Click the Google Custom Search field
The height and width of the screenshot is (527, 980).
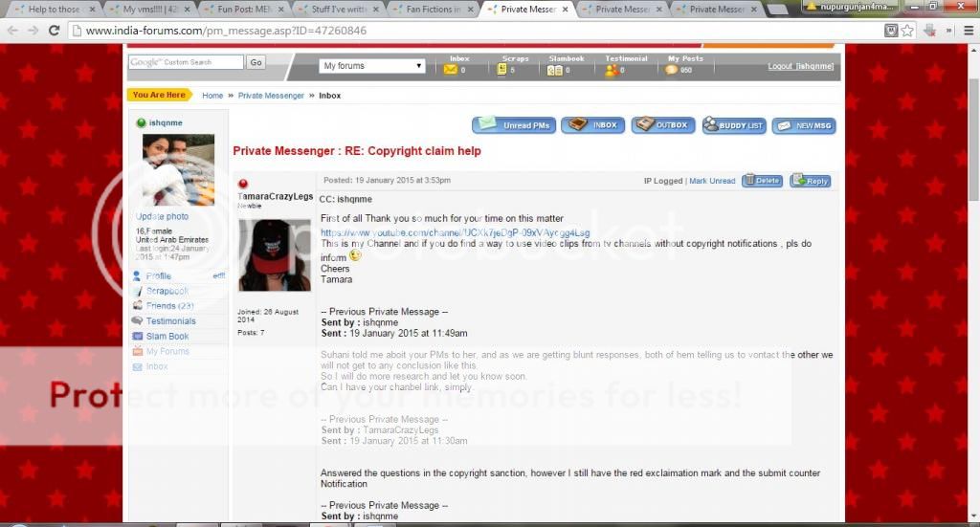(187, 62)
